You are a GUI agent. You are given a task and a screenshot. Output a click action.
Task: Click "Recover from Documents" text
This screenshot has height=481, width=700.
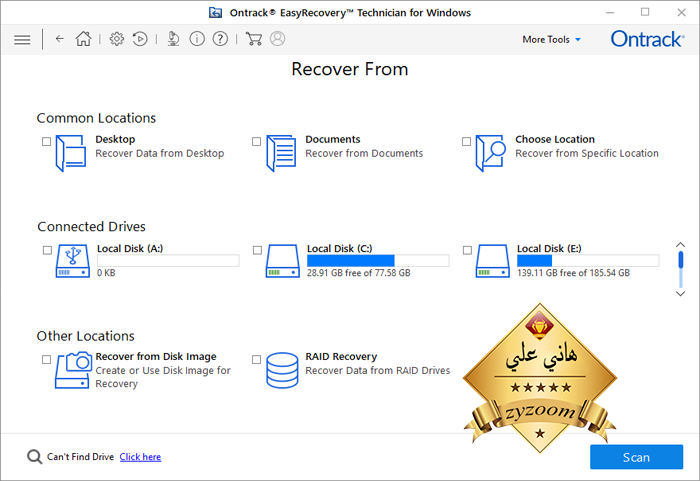pyautogui.click(x=364, y=153)
